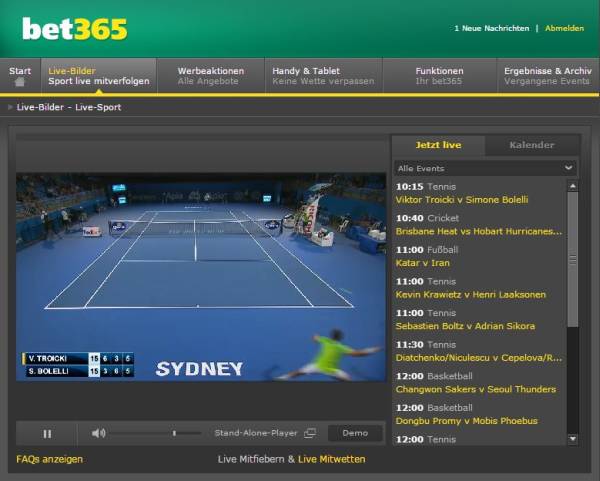Click the Live-Bilder breadcrumb arrow
Image resolution: width=600 pixels, height=481 pixels.
pos(10,108)
